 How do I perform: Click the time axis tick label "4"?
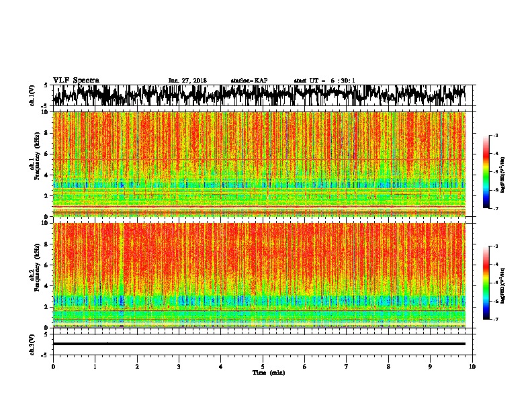point(221,367)
